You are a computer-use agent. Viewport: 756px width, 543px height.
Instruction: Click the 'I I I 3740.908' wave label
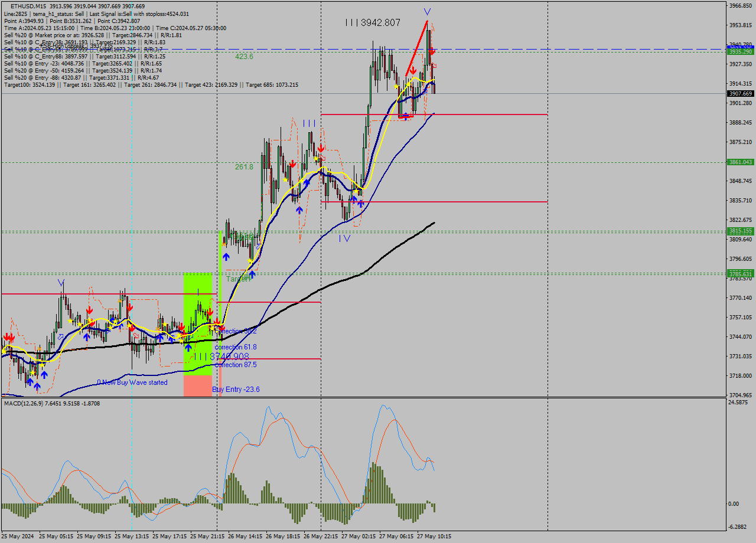pos(221,356)
